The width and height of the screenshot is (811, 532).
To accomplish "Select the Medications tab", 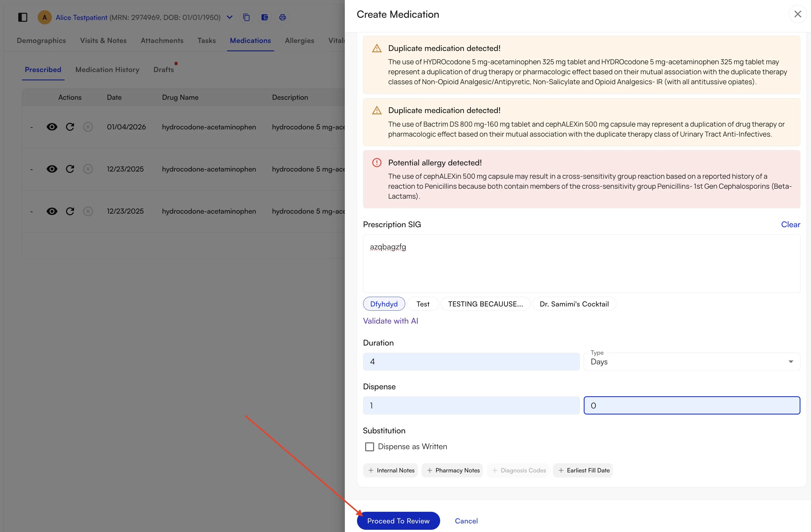I will pyautogui.click(x=251, y=40).
